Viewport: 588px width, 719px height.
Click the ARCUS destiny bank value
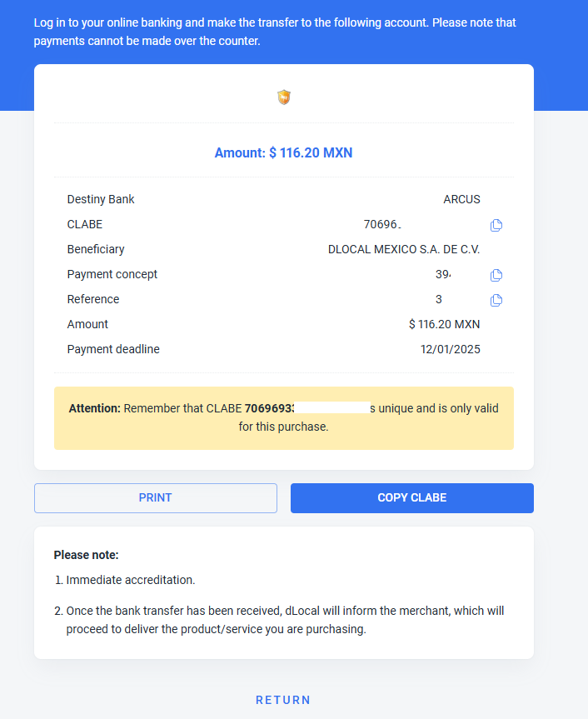461,199
